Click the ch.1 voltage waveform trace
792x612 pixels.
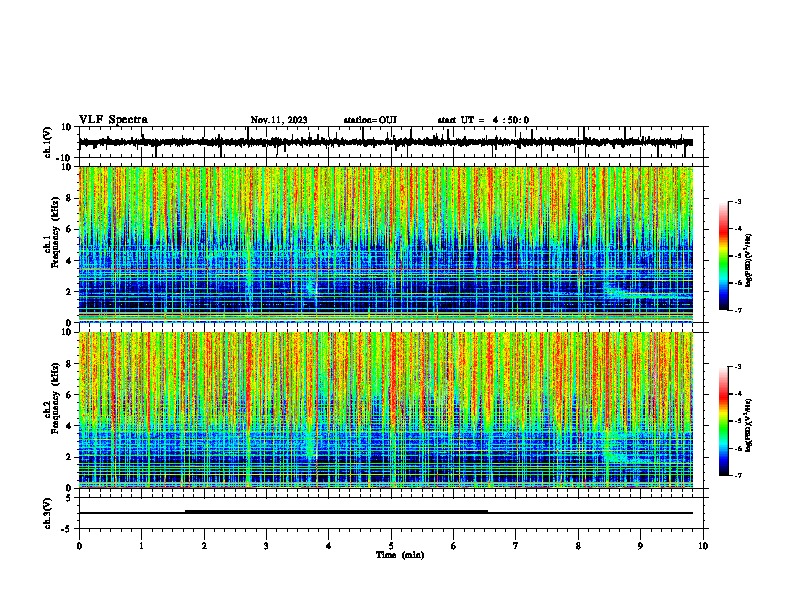[385, 142]
